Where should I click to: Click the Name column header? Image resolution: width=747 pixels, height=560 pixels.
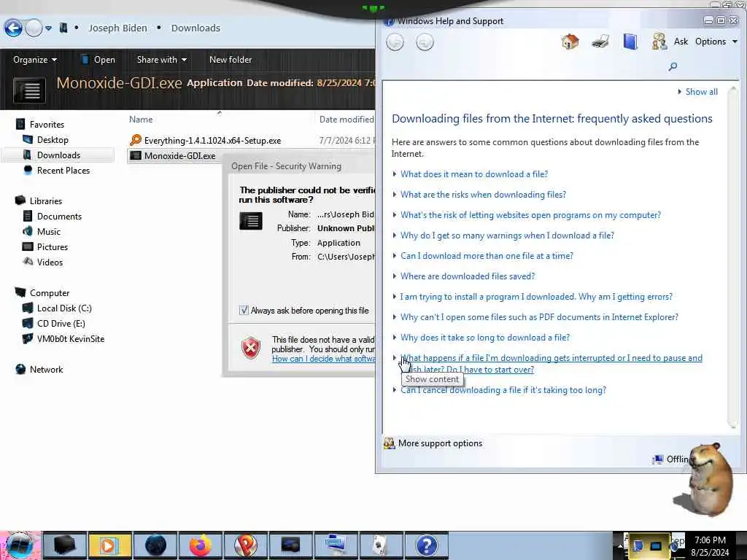pos(141,120)
